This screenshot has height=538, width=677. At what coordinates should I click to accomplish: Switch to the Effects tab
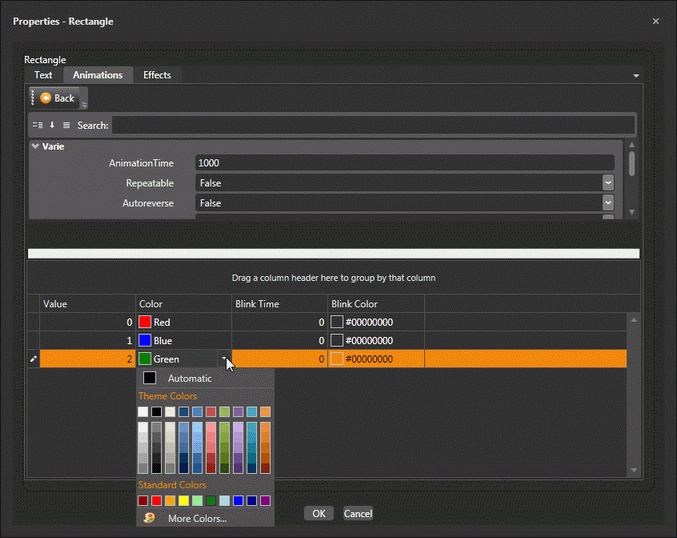pyautogui.click(x=157, y=75)
